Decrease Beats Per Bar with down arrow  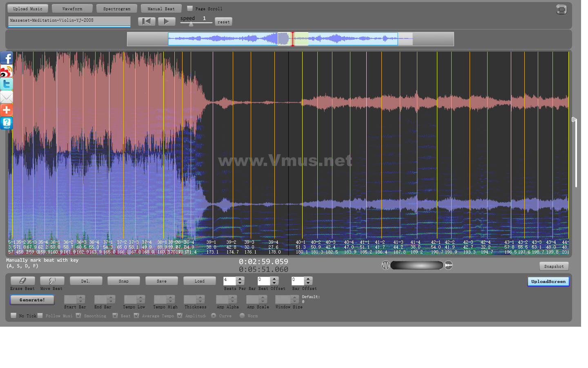[x=240, y=283]
